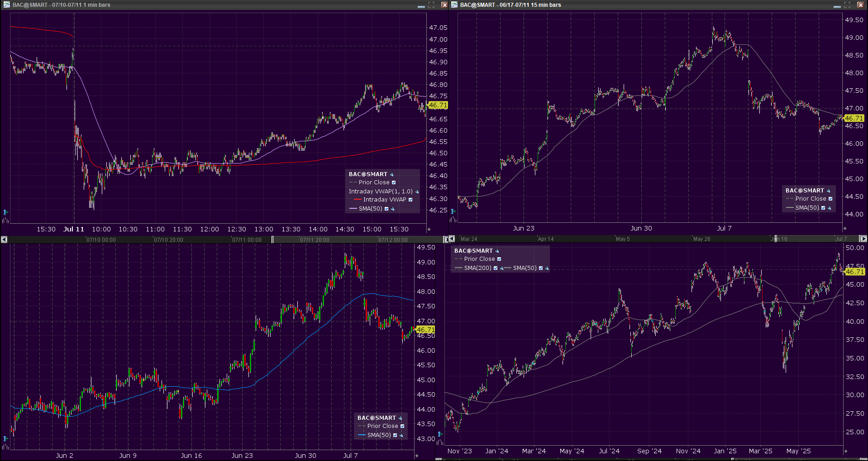Click left scroll arrow under 1 min chart
The height and width of the screenshot is (461, 868).
click(x=4, y=239)
